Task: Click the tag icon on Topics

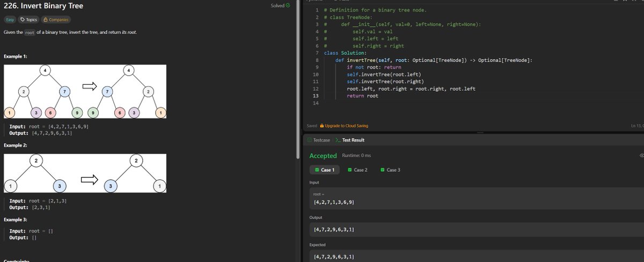Action: [23, 19]
